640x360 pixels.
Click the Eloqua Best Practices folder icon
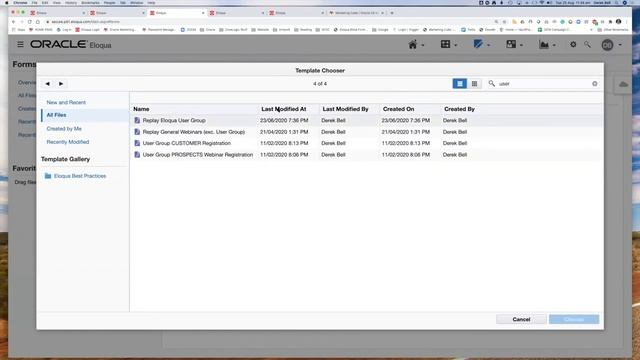click(48, 176)
